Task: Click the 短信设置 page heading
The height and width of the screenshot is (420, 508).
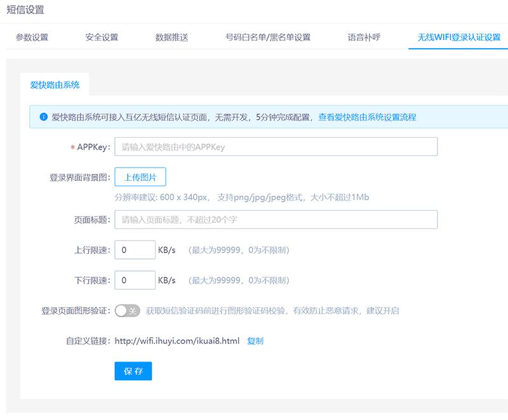Action: (x=25, y=8)
